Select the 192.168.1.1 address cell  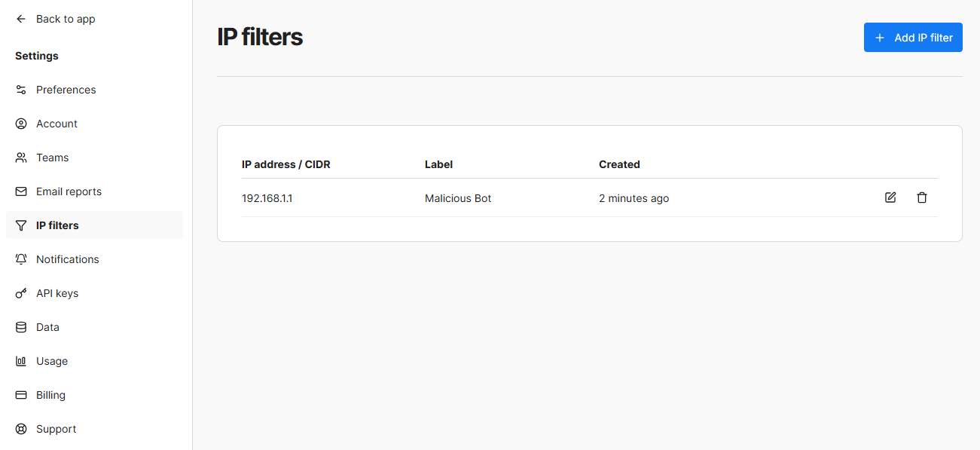tap(267, 198)
